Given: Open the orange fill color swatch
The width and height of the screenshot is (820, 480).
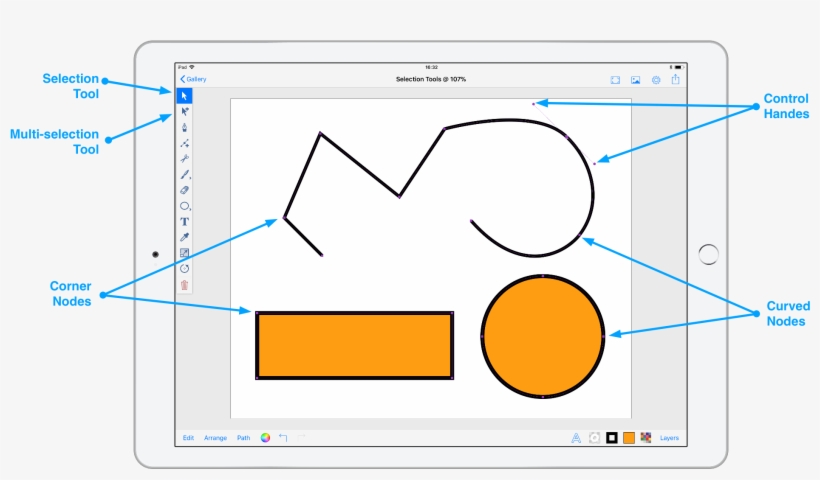Looking at the screenshot, I should point(629,438).
